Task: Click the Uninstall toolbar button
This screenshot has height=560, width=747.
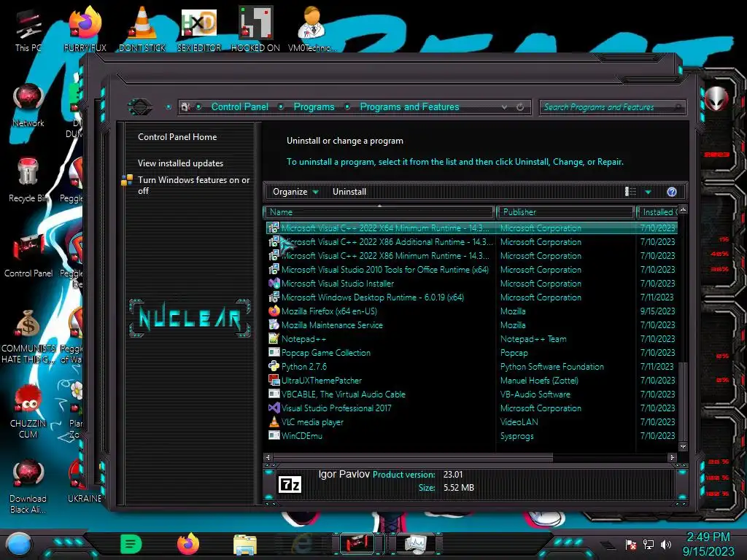Action: point(349,192)
